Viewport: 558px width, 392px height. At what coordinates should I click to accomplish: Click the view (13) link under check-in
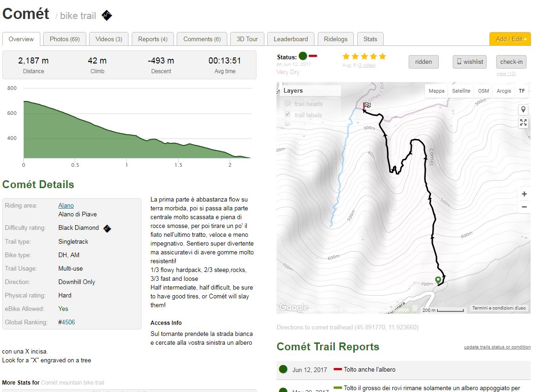click(506, 73)
